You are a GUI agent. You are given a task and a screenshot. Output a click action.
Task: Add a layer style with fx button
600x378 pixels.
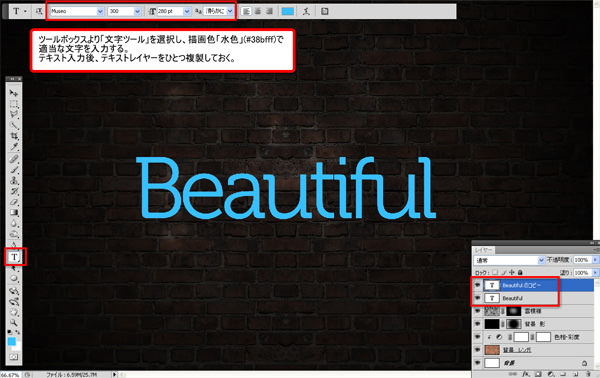[526, 374]
